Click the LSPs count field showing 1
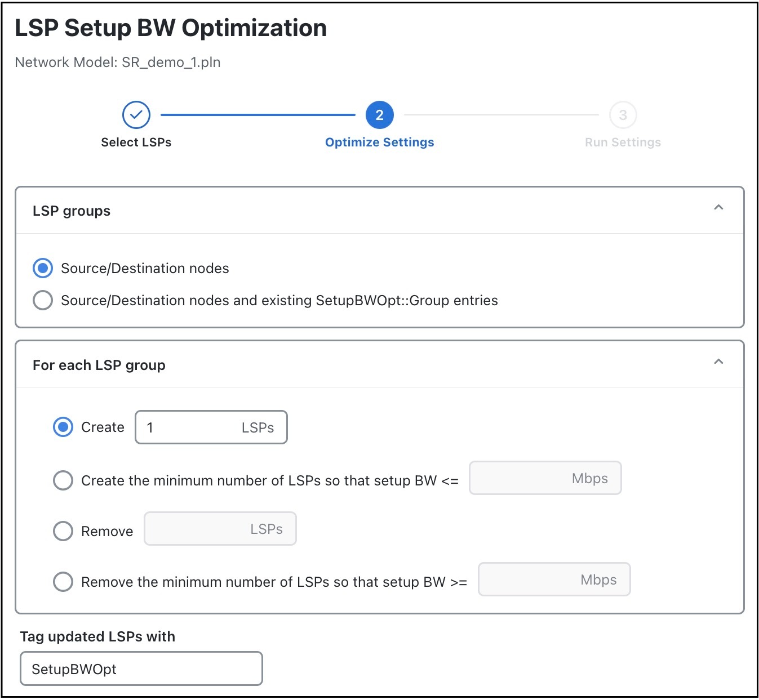The height and width of the screenshot is (700, 759). point(211,427)
